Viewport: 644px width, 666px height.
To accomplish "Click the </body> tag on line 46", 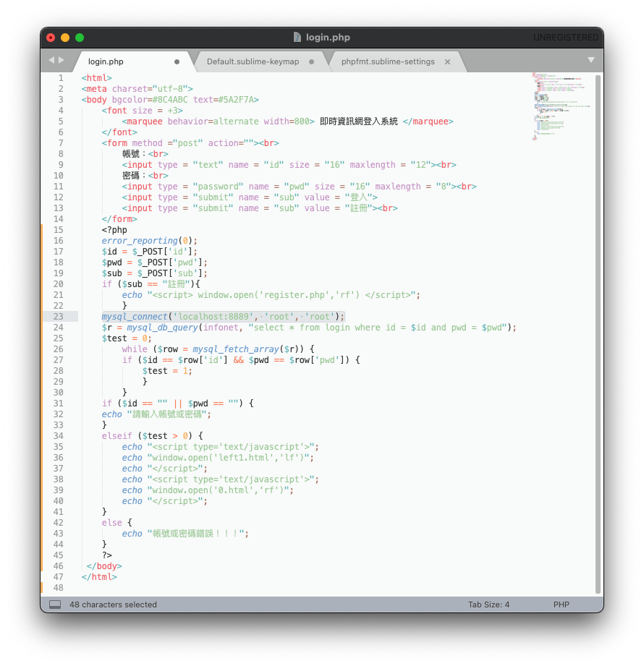I will click(x=104, y=566).
